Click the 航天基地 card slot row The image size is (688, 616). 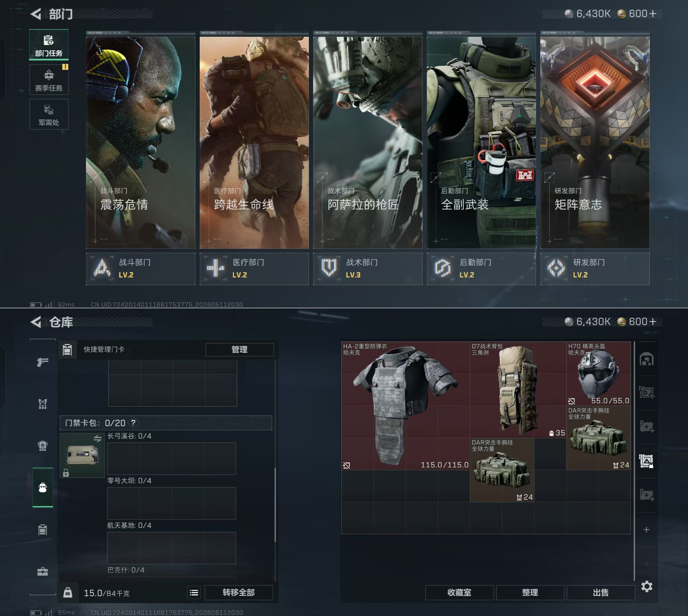(172, 548)
